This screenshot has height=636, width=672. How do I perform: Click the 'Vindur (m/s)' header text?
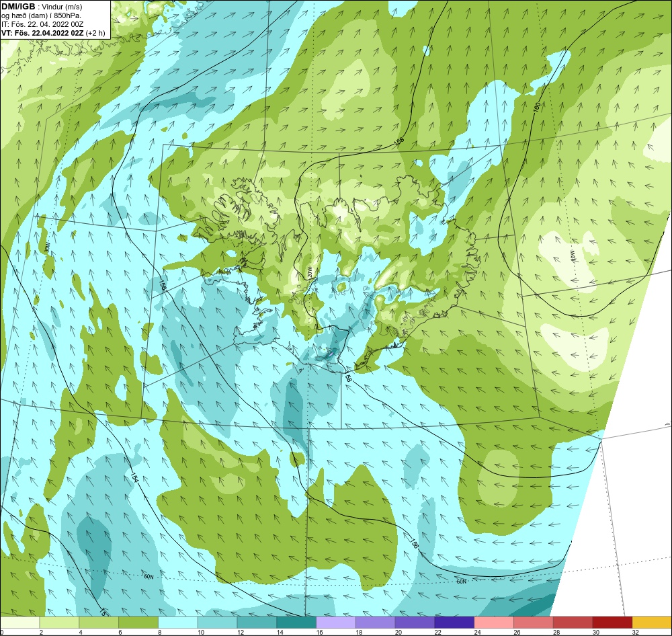coord(62,7)
